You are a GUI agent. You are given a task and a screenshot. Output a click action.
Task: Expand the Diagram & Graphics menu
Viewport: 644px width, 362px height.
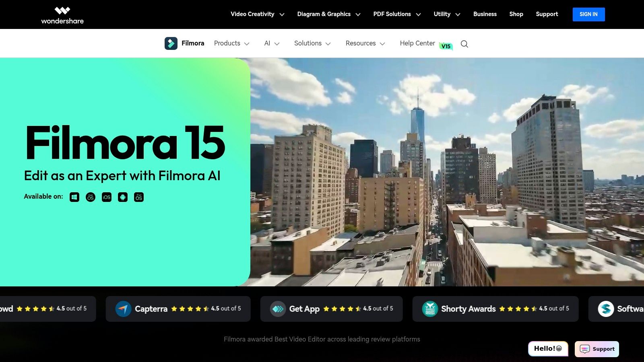click(x=329, y=14)
